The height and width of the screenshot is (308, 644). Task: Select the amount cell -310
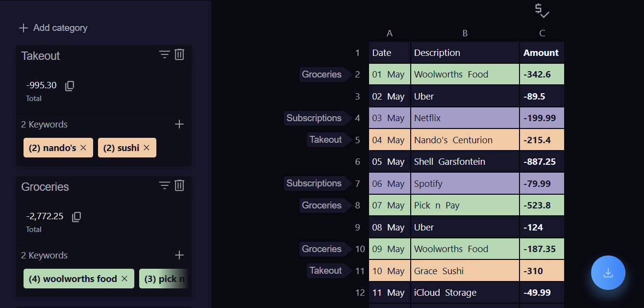point(542,271)
